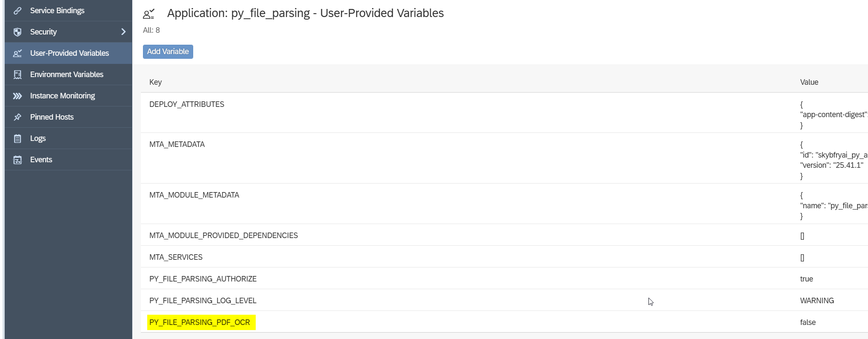Click the page header user variables icon
This screenshot has height=339, width=868.
[148, 14]
